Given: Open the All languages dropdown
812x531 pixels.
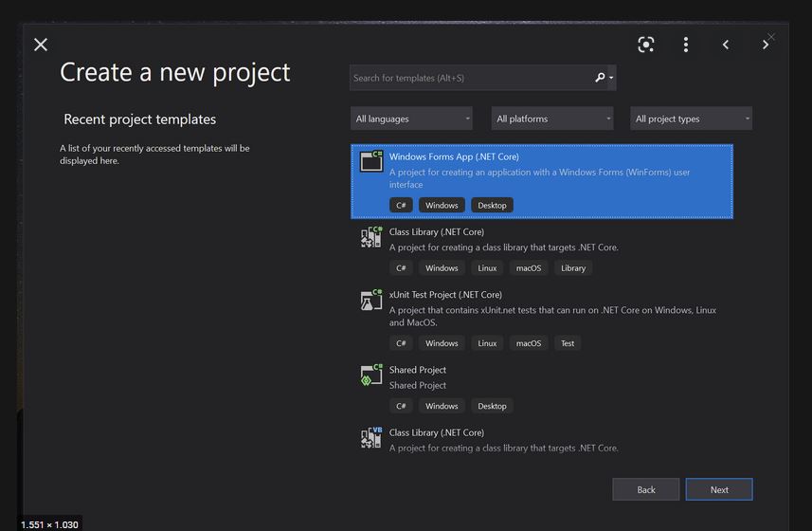Looking at the screenshot, I should (411, 119).
